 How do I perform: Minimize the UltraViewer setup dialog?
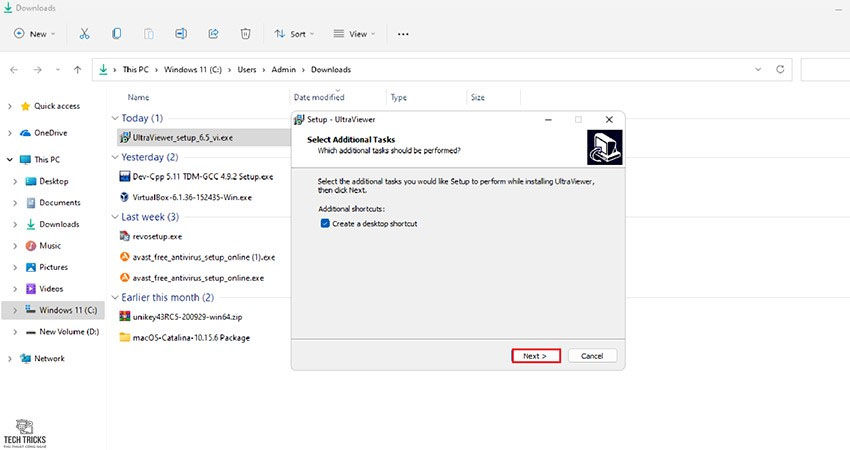[x=548, y=120]
